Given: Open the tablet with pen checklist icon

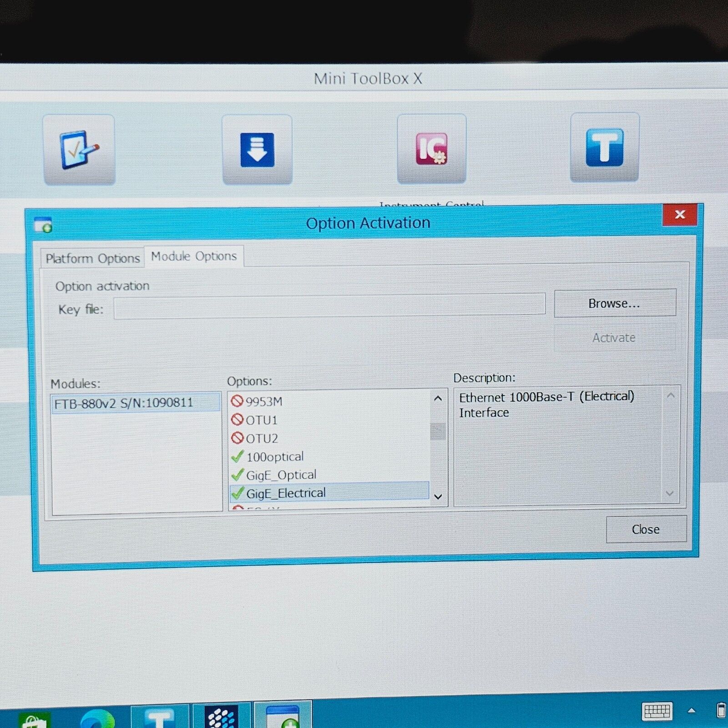Looking at the screenshot, I should pyautogui.click(x=79, y=149).
